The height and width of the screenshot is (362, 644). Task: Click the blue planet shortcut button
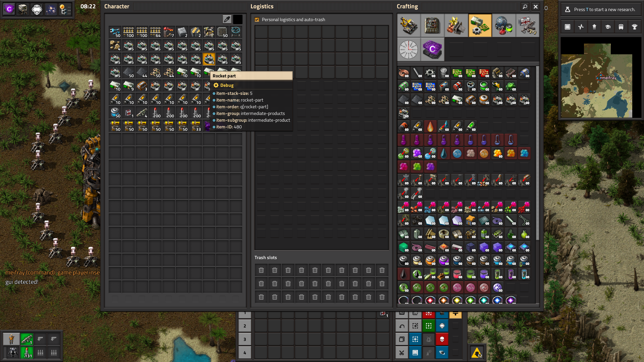click(x=442, y=353)
